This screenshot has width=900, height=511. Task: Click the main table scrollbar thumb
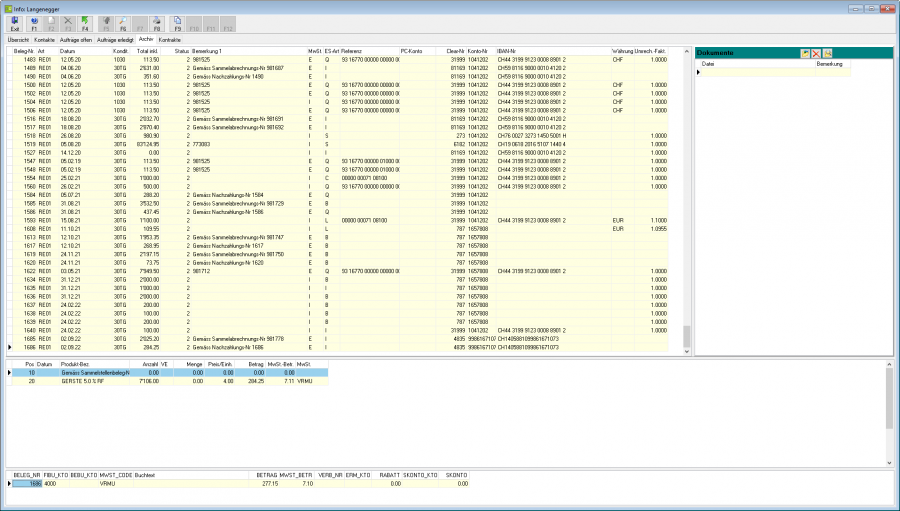686,336
